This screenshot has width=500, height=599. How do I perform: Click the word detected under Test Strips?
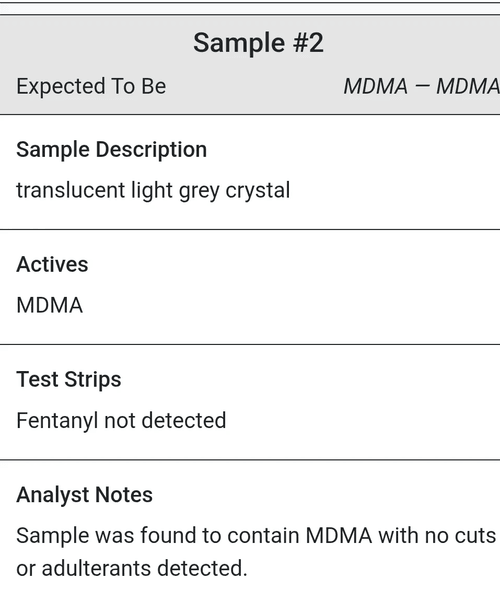184,421
